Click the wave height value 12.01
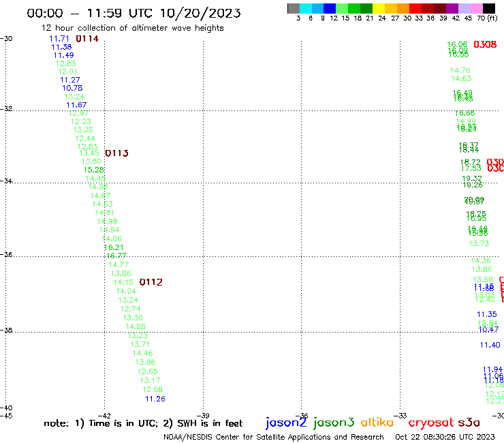This screenshot has width=504, height=443. (68, 72)
